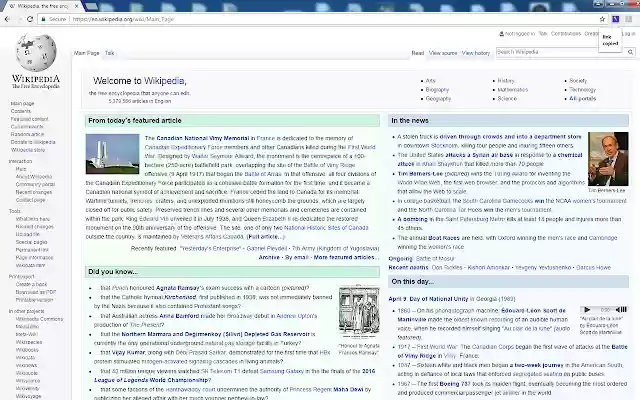640x400 pixels.
Task: Open the Geography portal
Action: click(x=438, y=99)
